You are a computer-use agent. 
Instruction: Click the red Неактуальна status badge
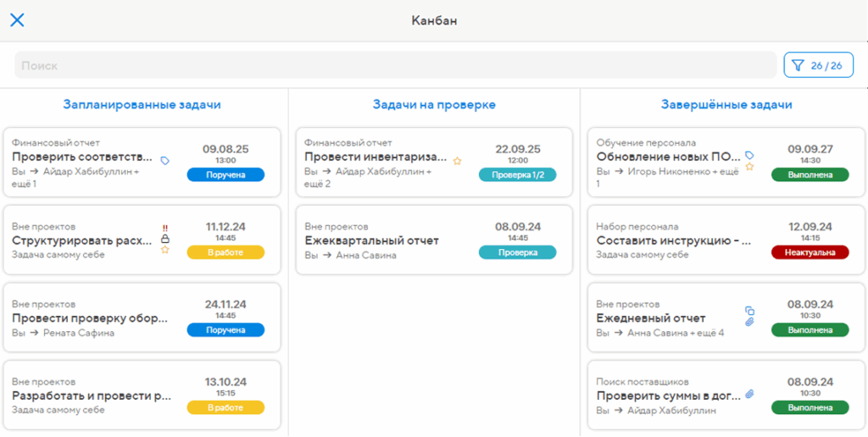[x=810, y=252]
